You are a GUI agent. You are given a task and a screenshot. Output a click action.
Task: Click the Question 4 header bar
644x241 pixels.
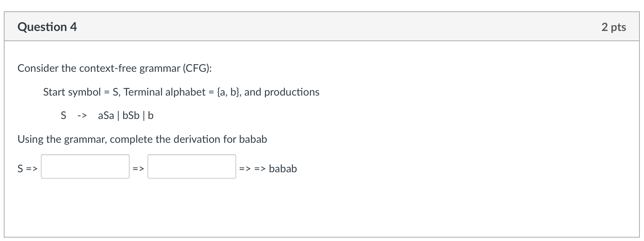322,27
